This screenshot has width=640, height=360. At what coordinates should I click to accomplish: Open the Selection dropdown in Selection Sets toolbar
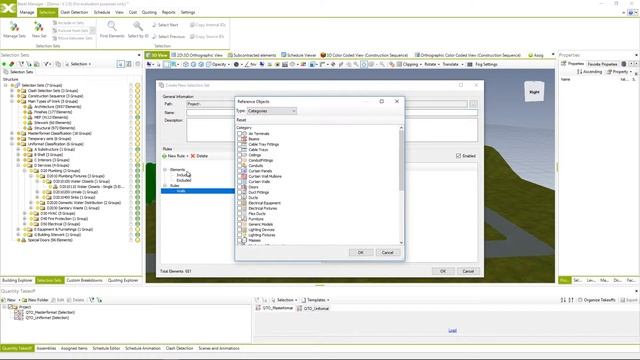(x=78, y=64)
